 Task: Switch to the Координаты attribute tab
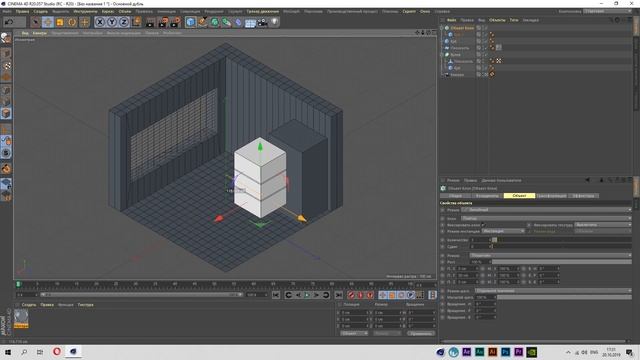click(487, 196)
